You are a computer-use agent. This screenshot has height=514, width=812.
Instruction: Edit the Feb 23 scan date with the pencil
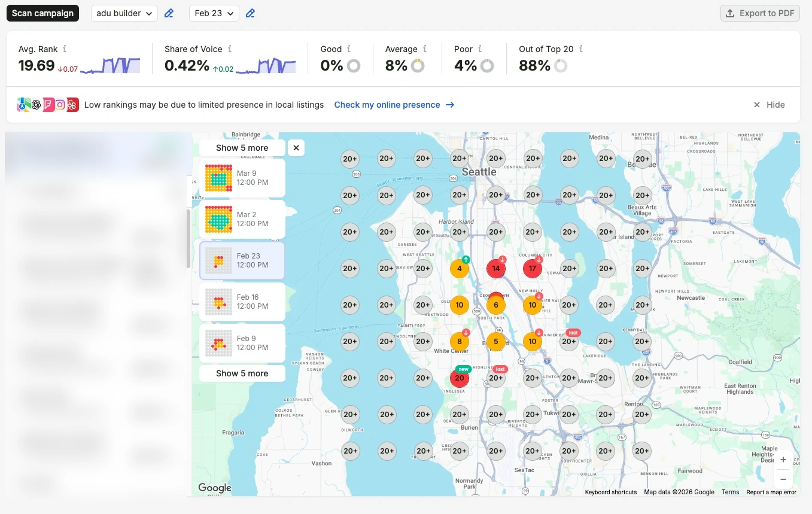250,13
